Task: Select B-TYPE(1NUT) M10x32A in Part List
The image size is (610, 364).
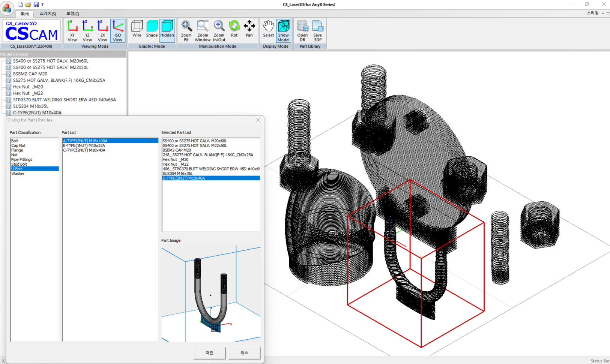Action: tap(110, 145)
